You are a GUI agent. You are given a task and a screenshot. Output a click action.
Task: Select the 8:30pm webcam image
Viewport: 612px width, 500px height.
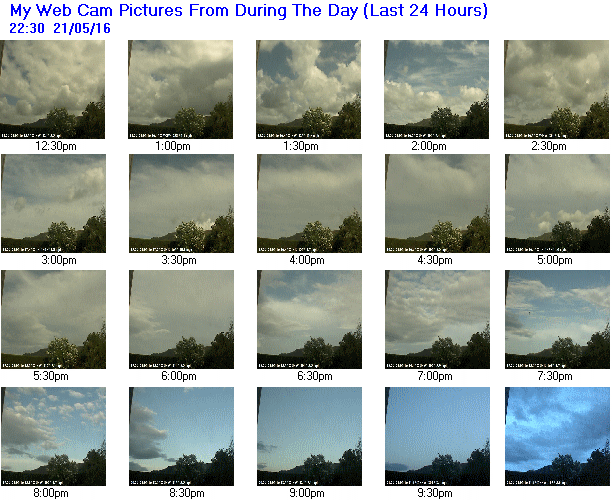pyautogui.click(x=181, y=437)
